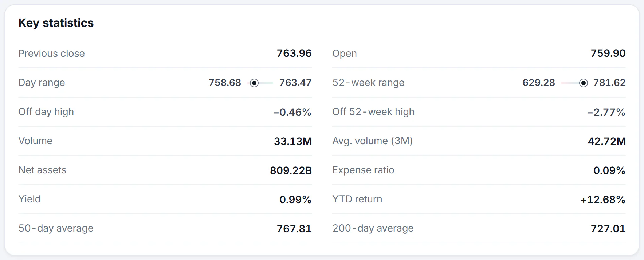Screen dimensions: 644x260
Task: Click the YTD return label
Action: pos(357,199)
